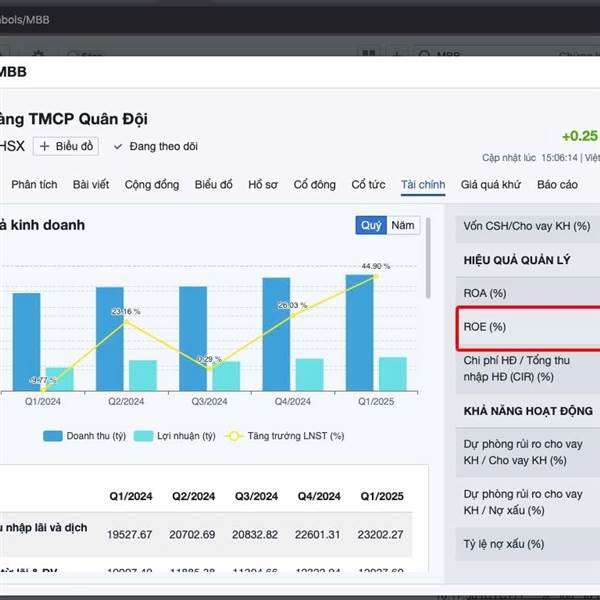Select the Tài chính tab
This screenshot has width=600, height=600.
pos(423,185)
